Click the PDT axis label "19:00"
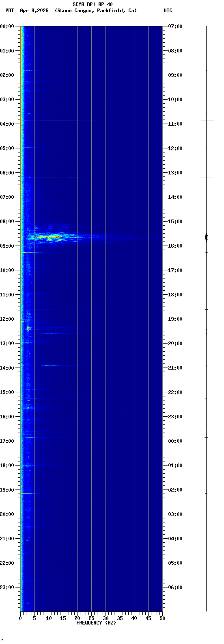This screenshot has width=224, height=644. (8, 490)
